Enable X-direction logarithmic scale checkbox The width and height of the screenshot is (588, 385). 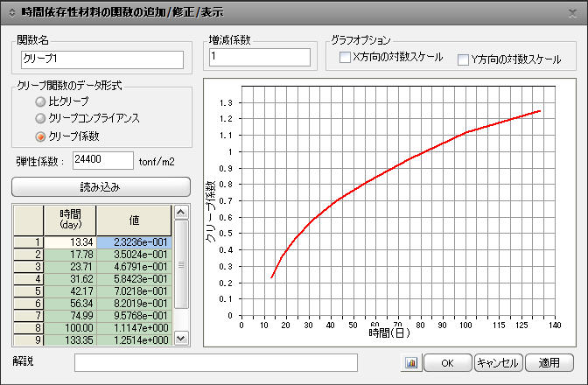coord(345,59)
